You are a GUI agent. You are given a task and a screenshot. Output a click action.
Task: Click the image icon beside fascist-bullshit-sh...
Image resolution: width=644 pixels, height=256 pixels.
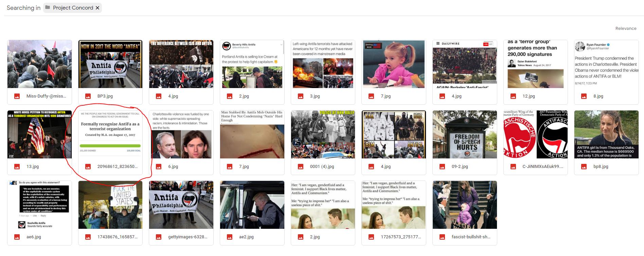click(442, 237)
